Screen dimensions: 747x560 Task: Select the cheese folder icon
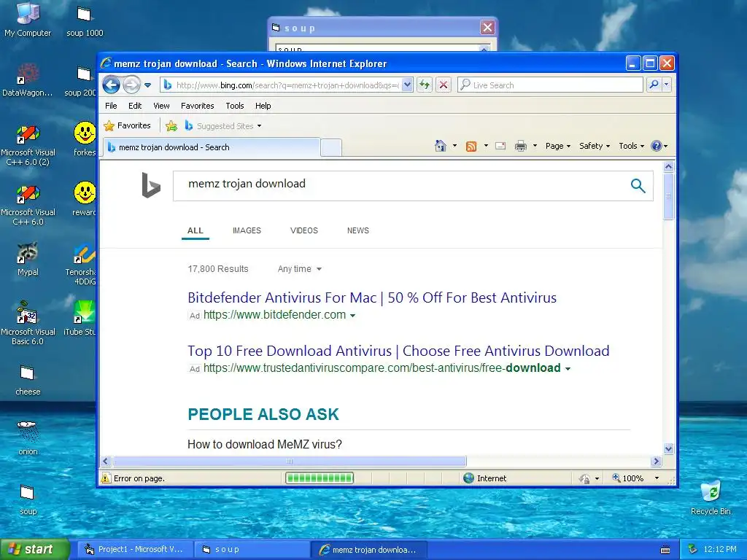point(28,379)
